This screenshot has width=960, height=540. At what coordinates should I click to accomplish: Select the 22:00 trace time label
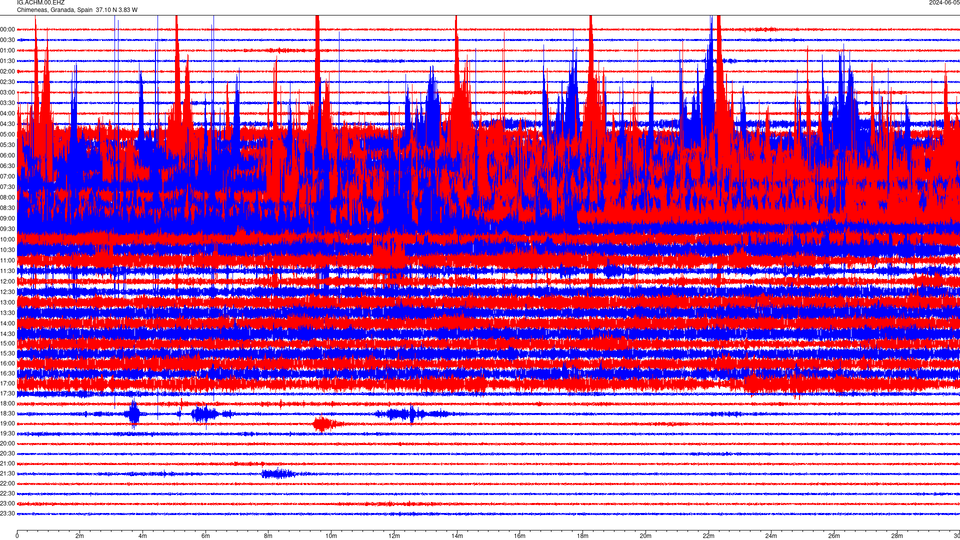8,483
